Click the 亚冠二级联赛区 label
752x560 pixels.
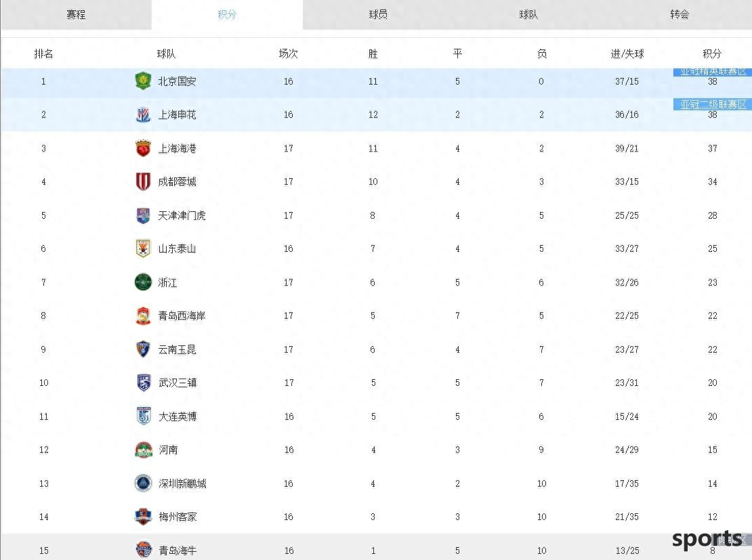point(713,104)
